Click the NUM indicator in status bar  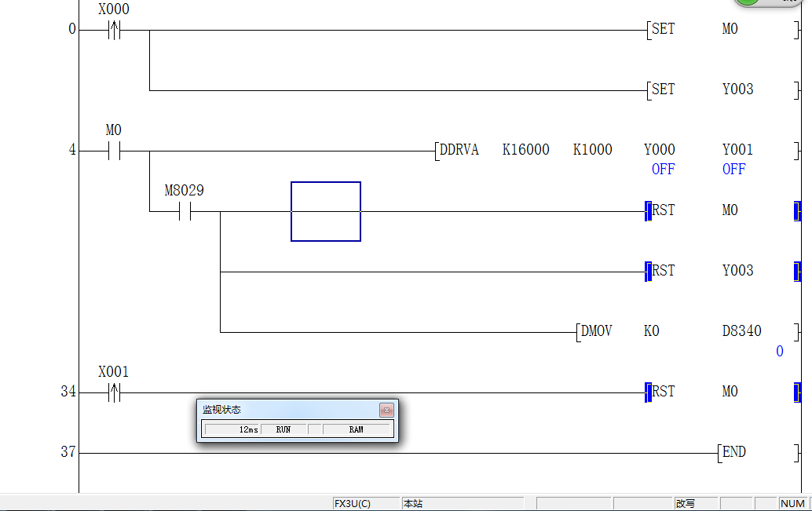(792, 503)
